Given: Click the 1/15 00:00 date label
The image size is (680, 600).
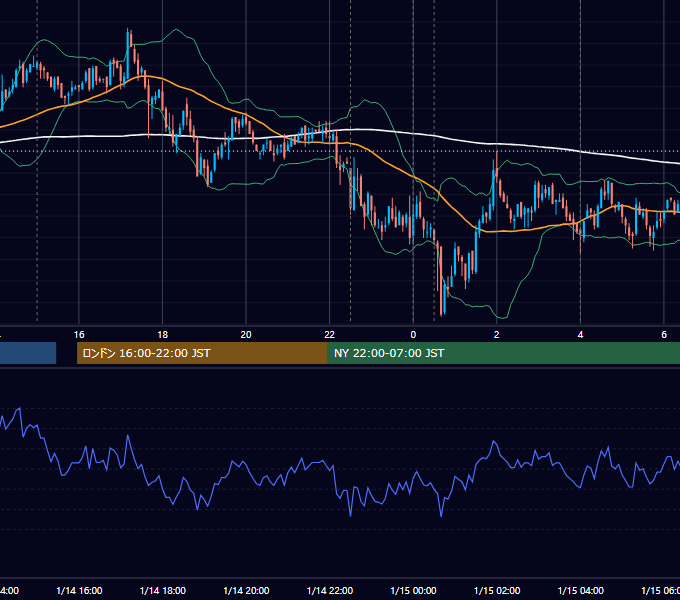Looking at the screenshot, I should [x=413, y=590].
